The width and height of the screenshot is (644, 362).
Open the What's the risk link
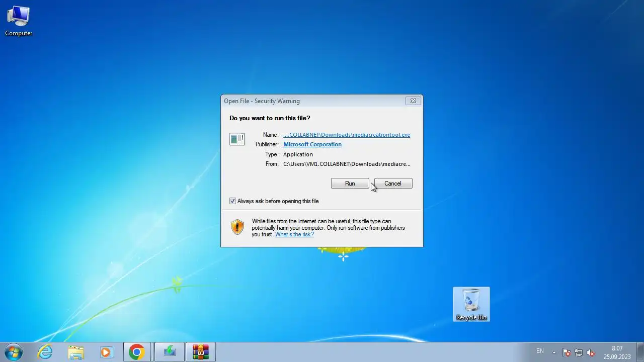[x=294, y=234]
